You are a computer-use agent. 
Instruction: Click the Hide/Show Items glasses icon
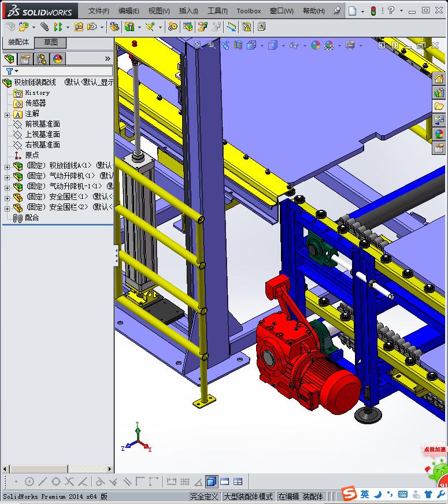pyautogui.click(x=294, y=46)
